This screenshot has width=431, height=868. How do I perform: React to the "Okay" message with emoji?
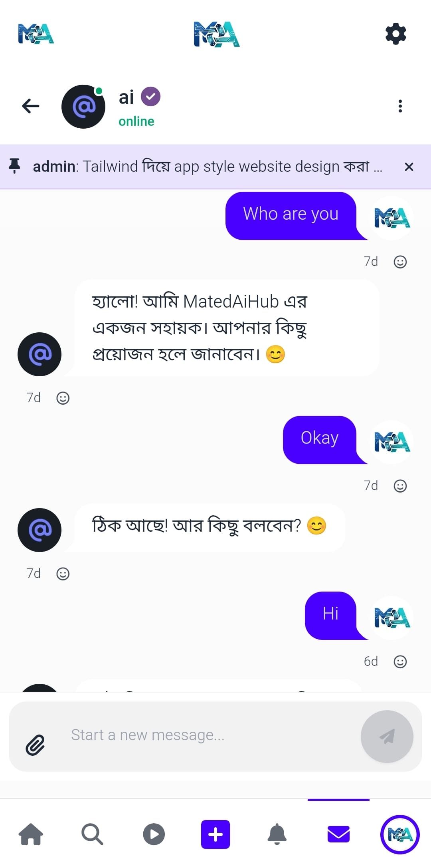coord(400,486)
